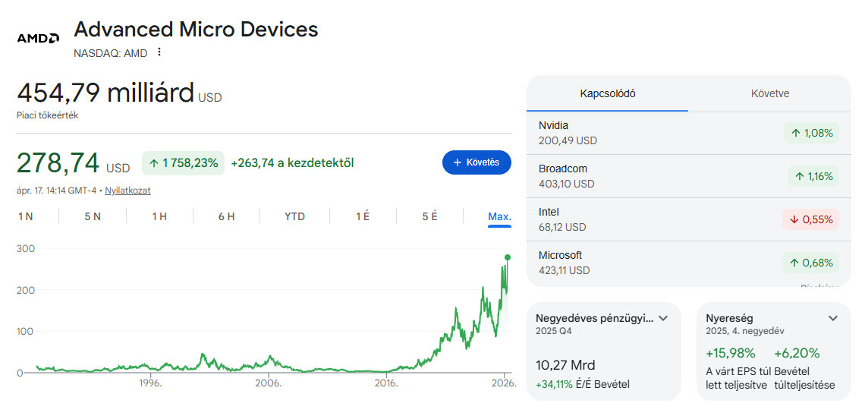Image resolution: width=868 pixels, height=416 pixels.
Task: Switch to the Követve tab
Action: (x=770, y=93)
